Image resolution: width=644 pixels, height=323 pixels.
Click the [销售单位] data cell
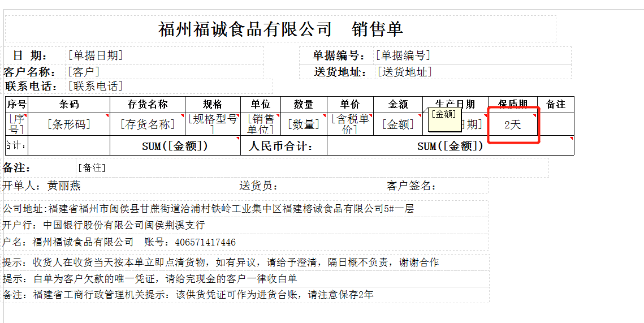coord(261,124)
